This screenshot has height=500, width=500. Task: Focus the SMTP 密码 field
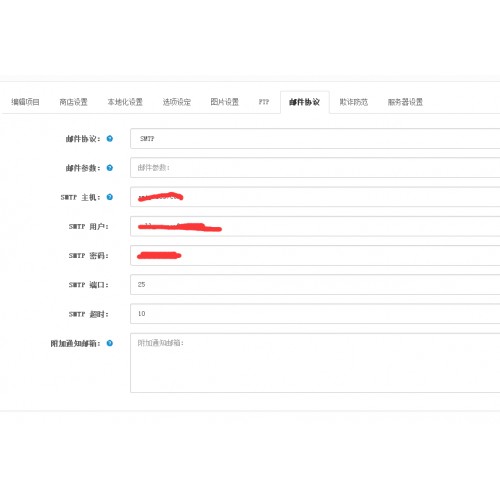pyautogui.click(x=315, y=255)
